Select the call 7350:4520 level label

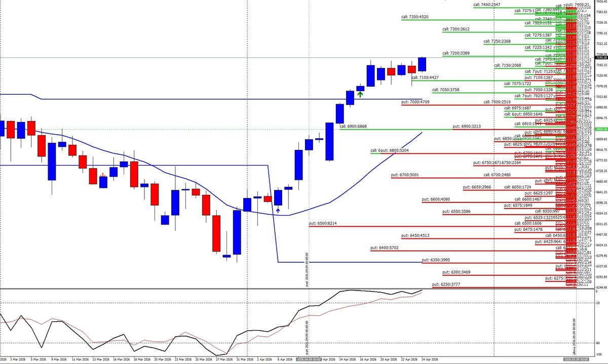pos(414,17)
